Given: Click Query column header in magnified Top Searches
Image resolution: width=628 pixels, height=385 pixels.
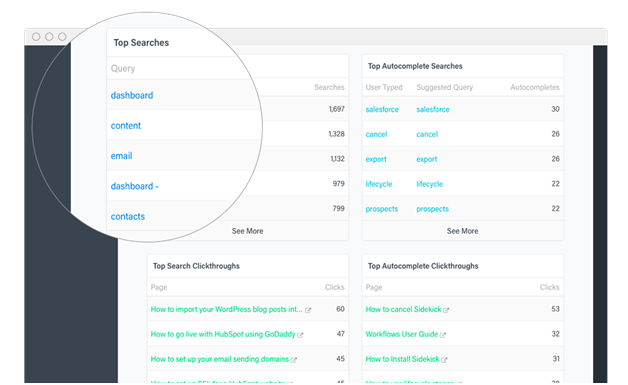Looking at the screenshot, I should [x=123, y=69].
